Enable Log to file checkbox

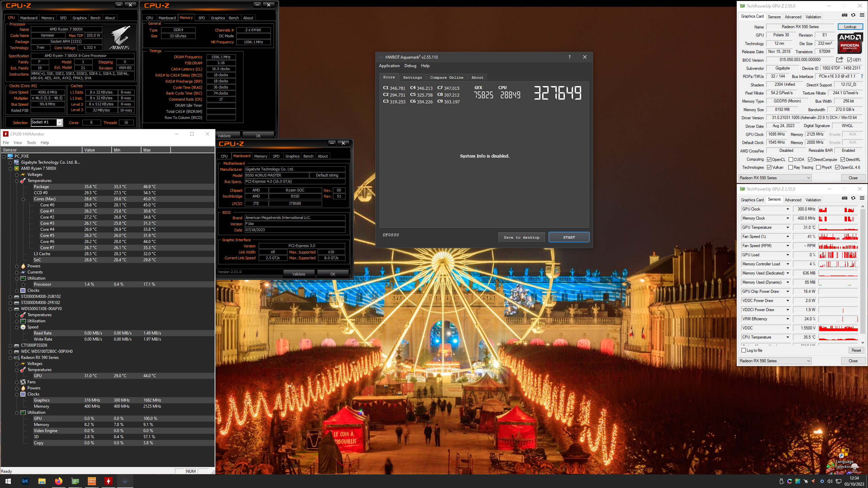pyautogui.click(x=744, y=350)
